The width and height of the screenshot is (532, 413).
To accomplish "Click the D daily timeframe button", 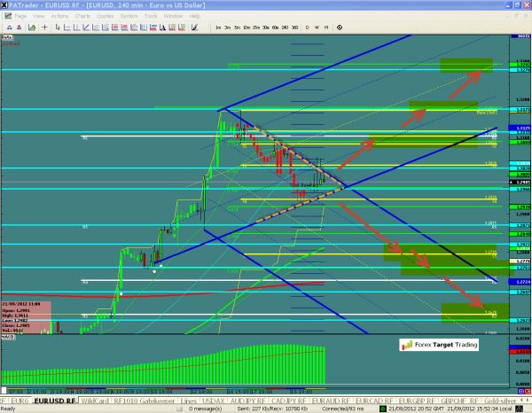I will tap(308, 28).
